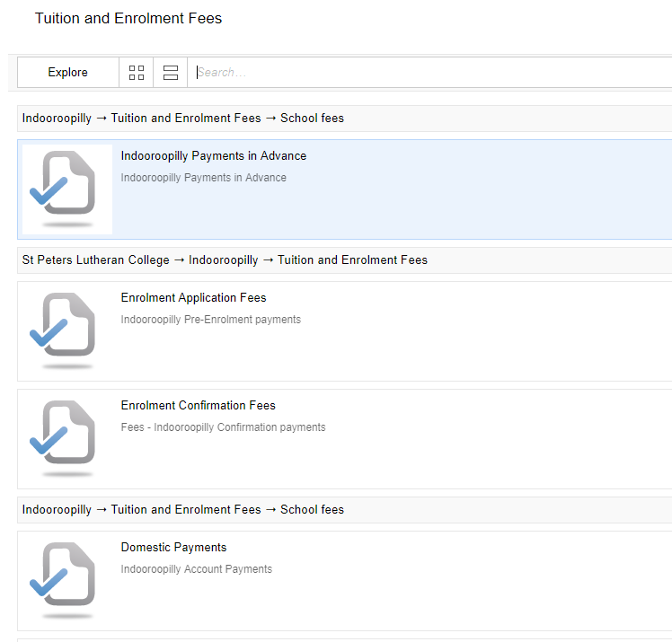The image size is (672, 642).
Task: Click Enrolment Confirmation Fees document icon
Action: 67,438
